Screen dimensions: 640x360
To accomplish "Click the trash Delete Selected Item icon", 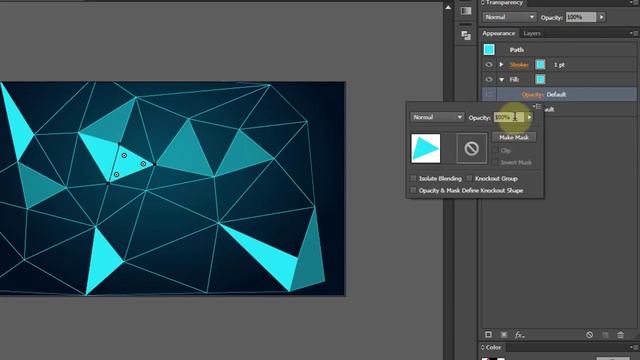I will click(620, 335).
